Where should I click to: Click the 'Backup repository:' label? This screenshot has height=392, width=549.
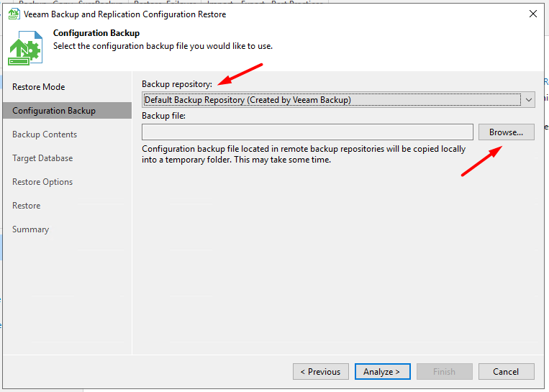177,84
